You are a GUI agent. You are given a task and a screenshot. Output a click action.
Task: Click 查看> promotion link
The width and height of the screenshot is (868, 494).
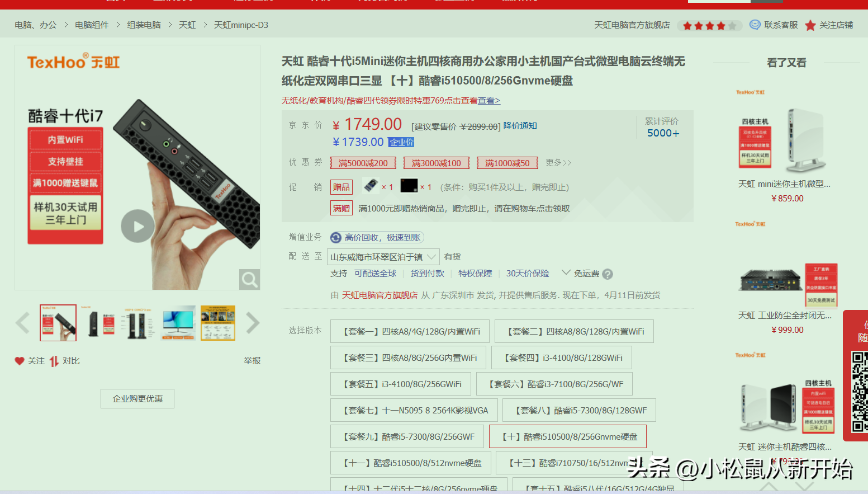pos(489,101)
